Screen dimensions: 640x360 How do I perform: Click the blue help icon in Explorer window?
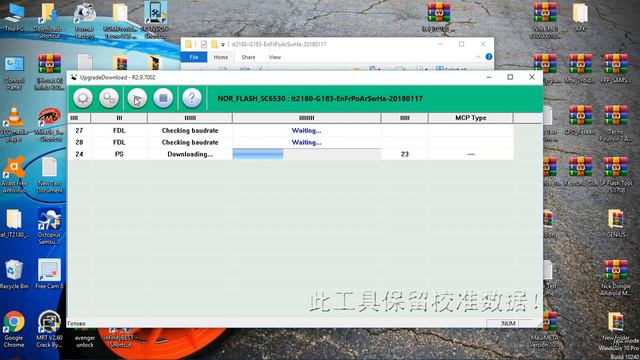tap(489, 57)
